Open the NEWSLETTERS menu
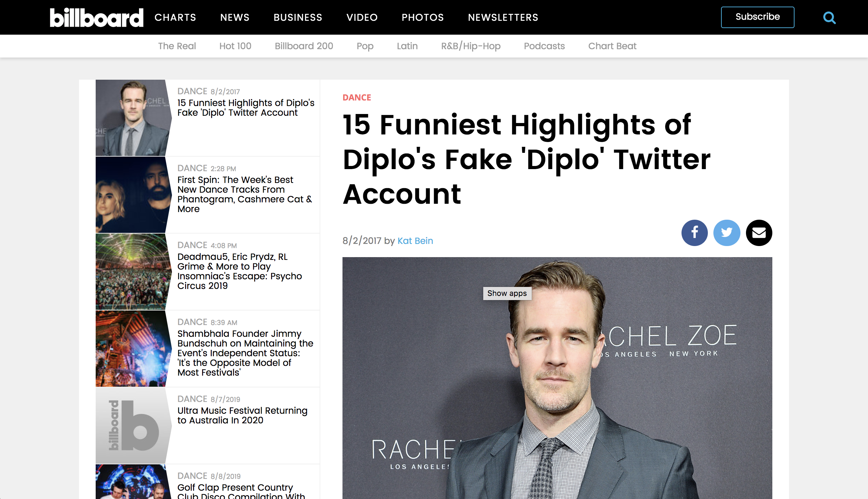 503,17
